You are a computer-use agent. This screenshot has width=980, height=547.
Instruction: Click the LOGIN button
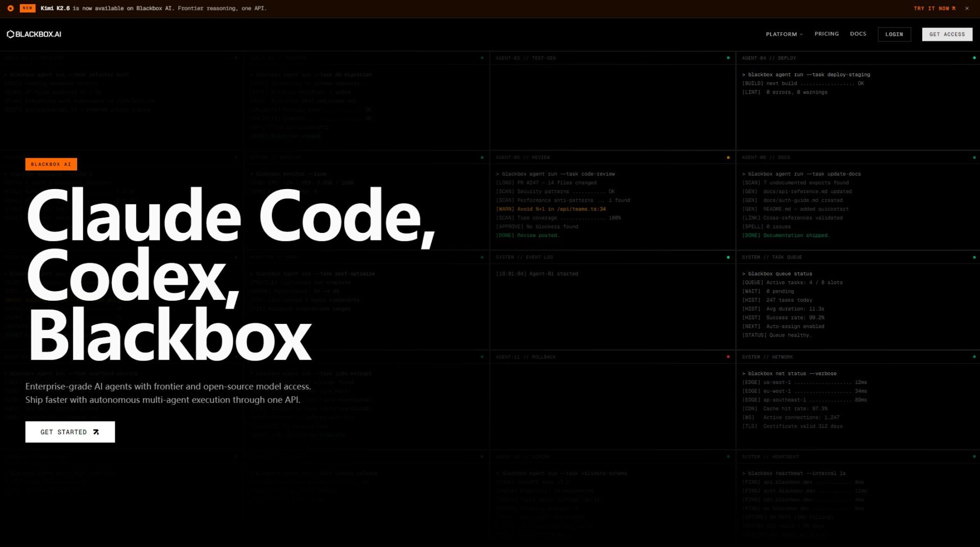click(x=894, y=34)
